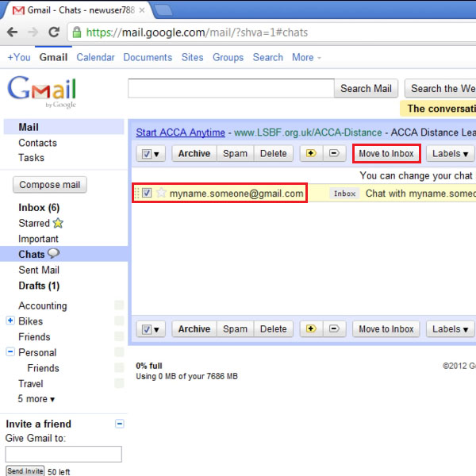Image resolution: width=476 pixels, height=476 pixels.
Task: Toggle the bottom select-all checkbox
Action: [x=147, y=329]
